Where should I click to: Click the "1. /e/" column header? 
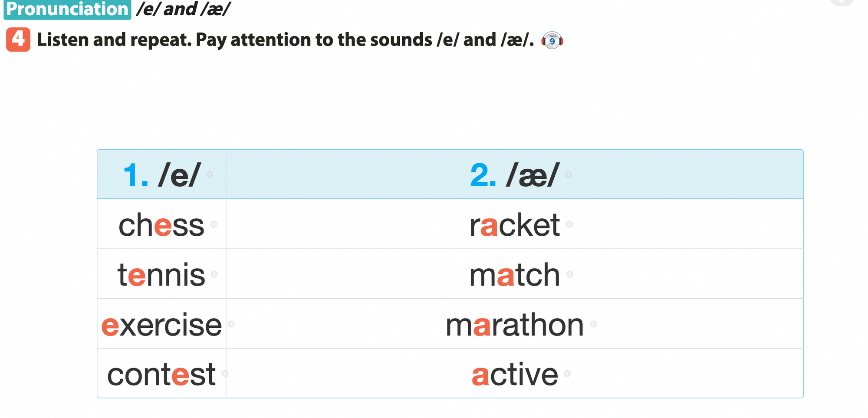coord(161,175)
